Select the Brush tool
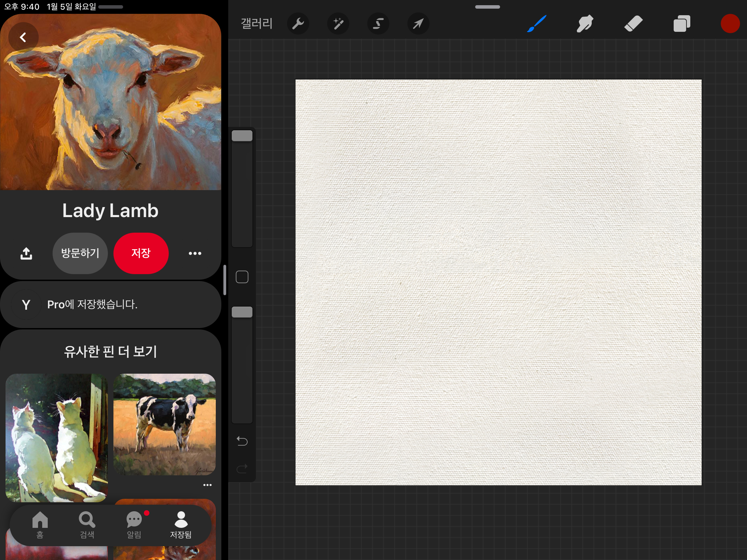This screenshot has width=747, height=560. point(536,24)
